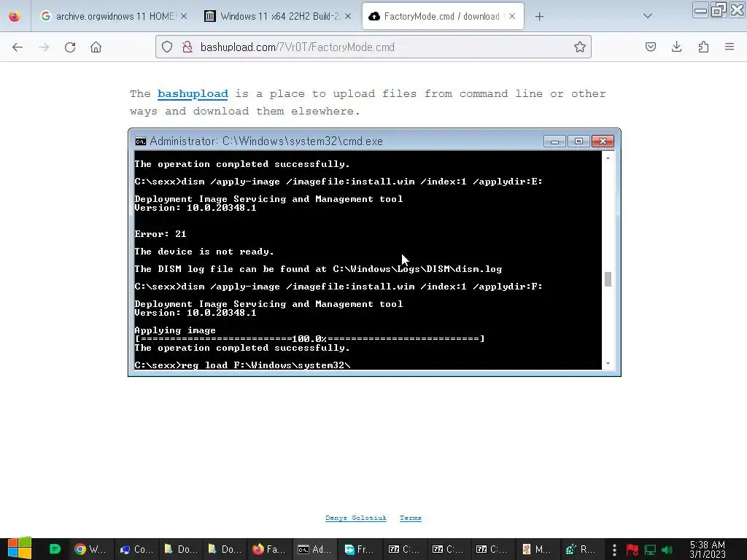The width and height of the screenshot is (747, 560).
Task: Switch to the 'M...' taskbar item
Action: tap(536, 549)
